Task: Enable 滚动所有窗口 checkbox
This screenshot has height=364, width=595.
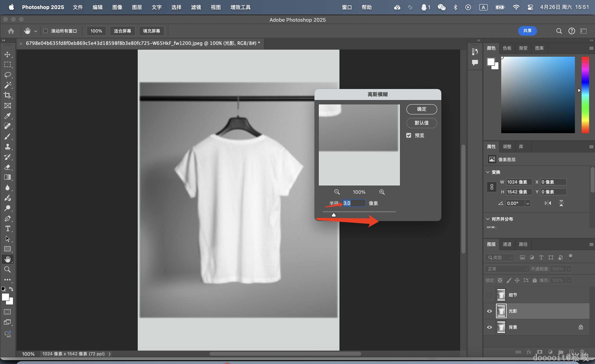Action: pos(45,31)
